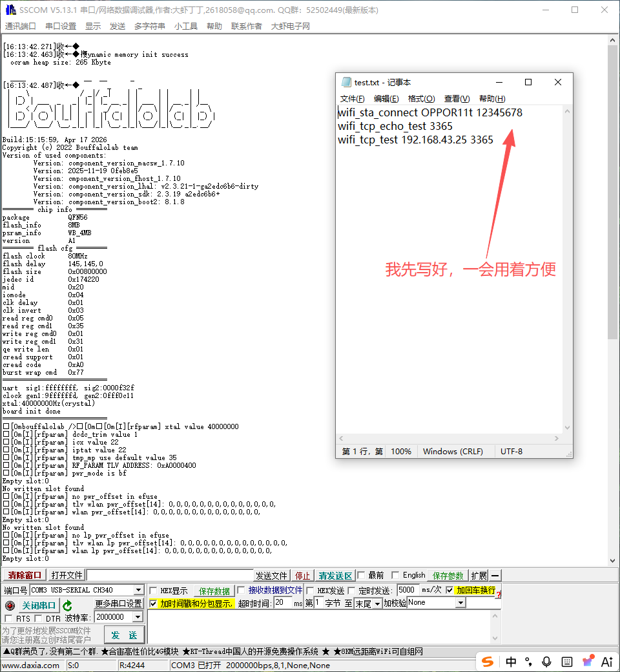Expand the baud rate 2000000 dropdown
The width and height of the screenshot is (620, 672).
tap(137, 617)
